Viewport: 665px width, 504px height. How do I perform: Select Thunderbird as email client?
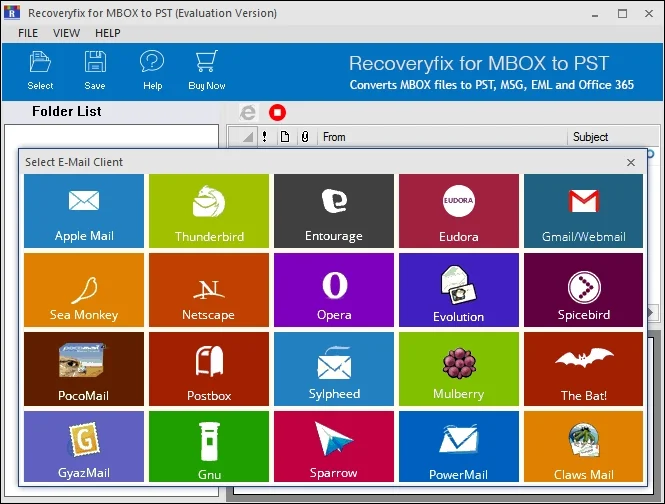[x=209, y=211]
